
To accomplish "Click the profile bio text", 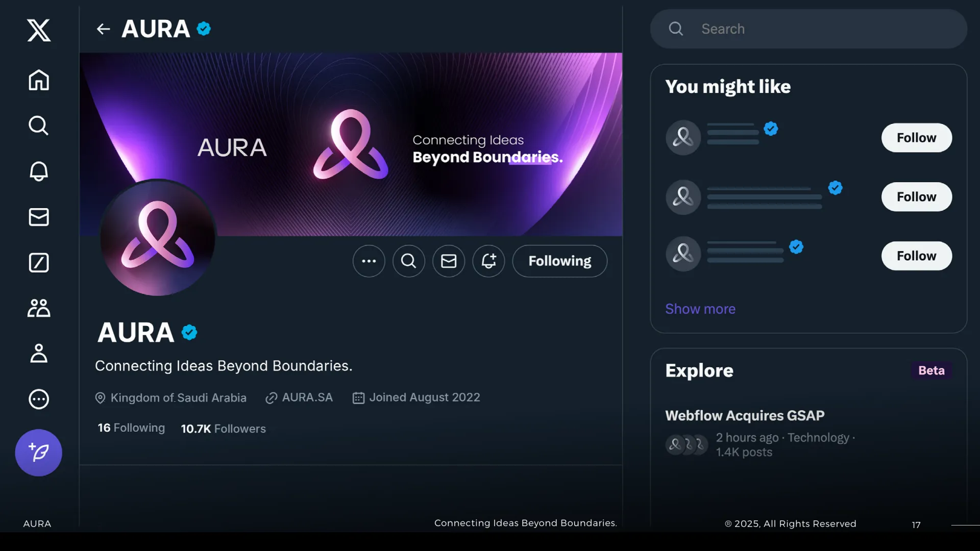I will tap(224, 366).
